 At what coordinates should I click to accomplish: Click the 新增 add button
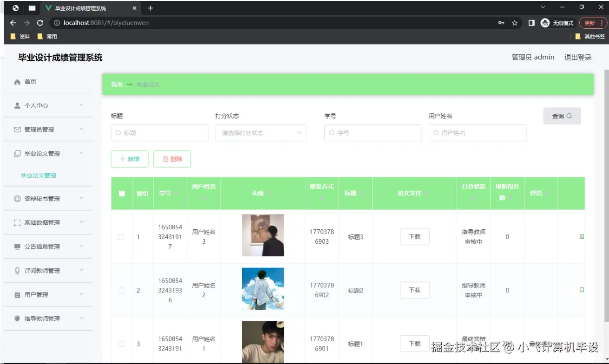point(130,159)
